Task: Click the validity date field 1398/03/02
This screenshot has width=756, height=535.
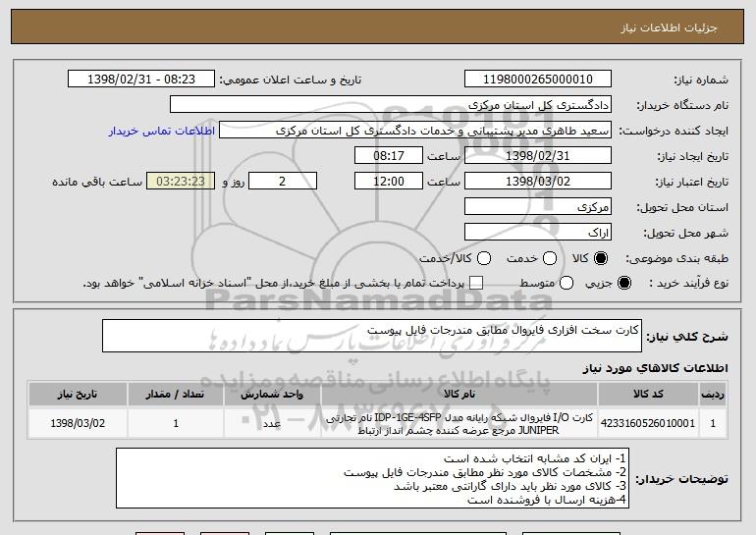Action: coord(538,182)
